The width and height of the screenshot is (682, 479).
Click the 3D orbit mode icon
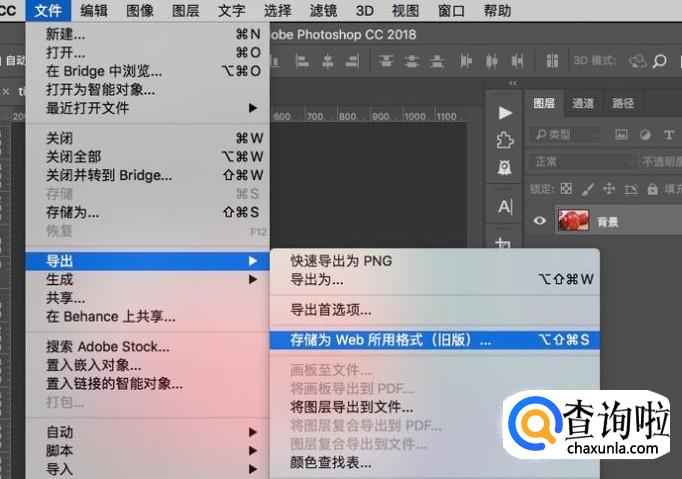[x=637, y=61]
